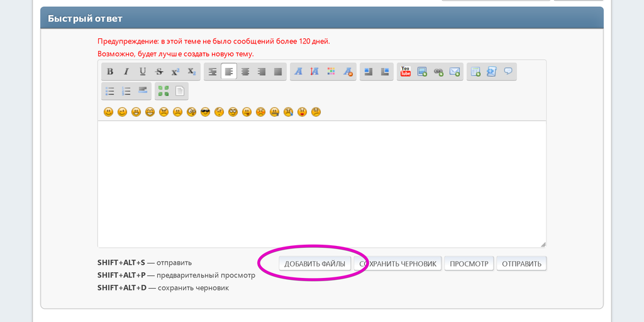Open the text color palette
Viewport: 644px width, 322px height.
click(331, 72)
